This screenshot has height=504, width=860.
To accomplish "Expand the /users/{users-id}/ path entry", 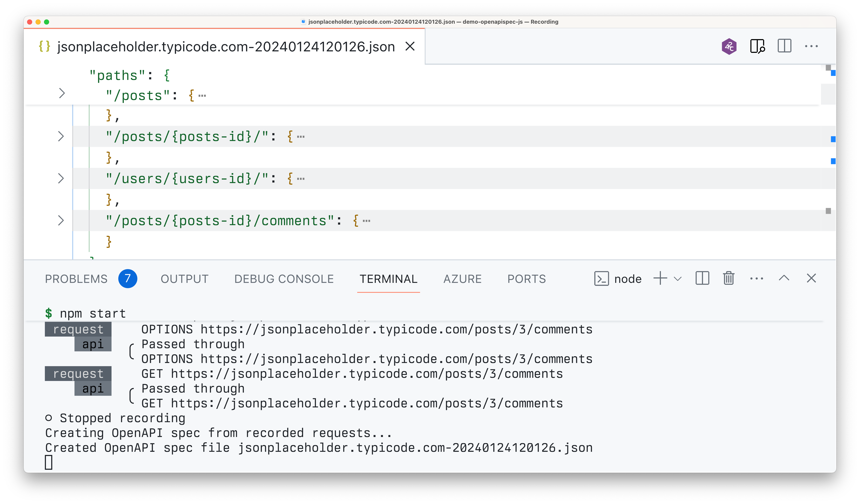I will click(61, 178).
